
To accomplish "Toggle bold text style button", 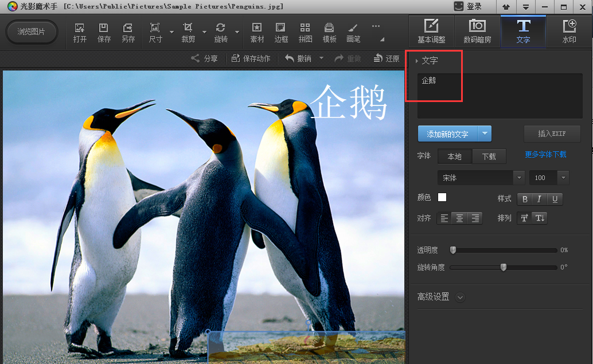I will (x=525, y=199).
